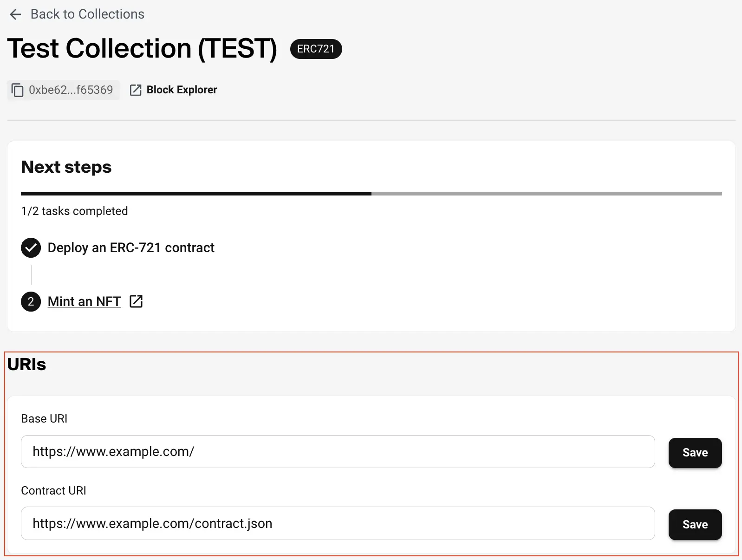Copy the contract address using the copy icon
Screen dimensions: 742x560
(x=17, y=90)
